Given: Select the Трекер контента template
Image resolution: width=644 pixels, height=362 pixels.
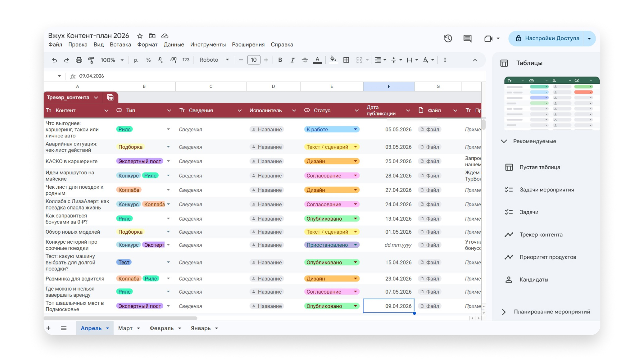Looking at the screenshot, I should (x=541, y=235).
